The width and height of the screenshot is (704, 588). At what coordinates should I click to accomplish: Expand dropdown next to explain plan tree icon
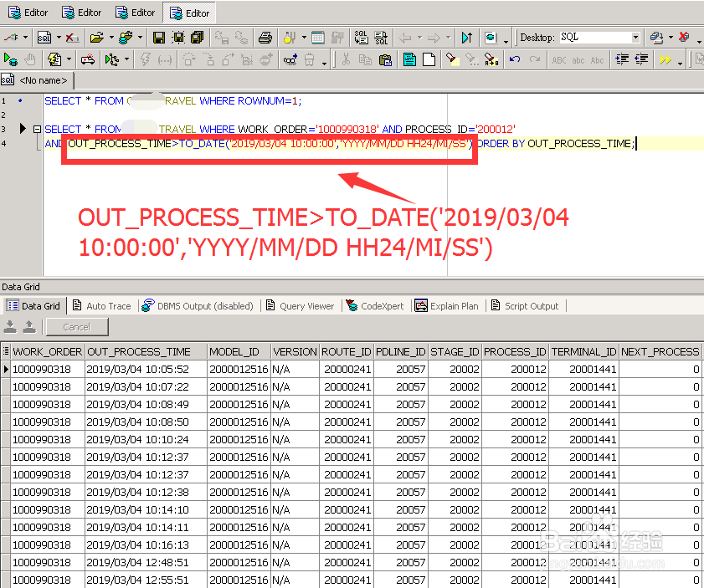click(126, 59)
